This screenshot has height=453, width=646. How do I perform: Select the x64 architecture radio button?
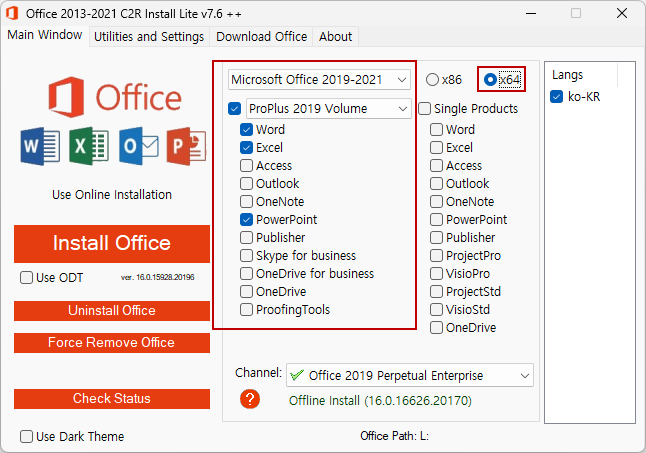tap(502, 79)
